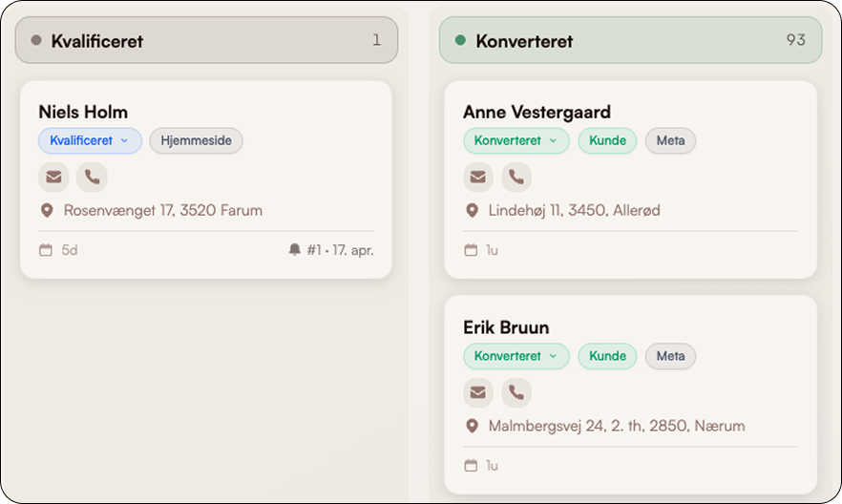Screen dimensions: 842x504
Task: Click the calendar icon on Anne Vestergaard card
Action: click(471, 250)
